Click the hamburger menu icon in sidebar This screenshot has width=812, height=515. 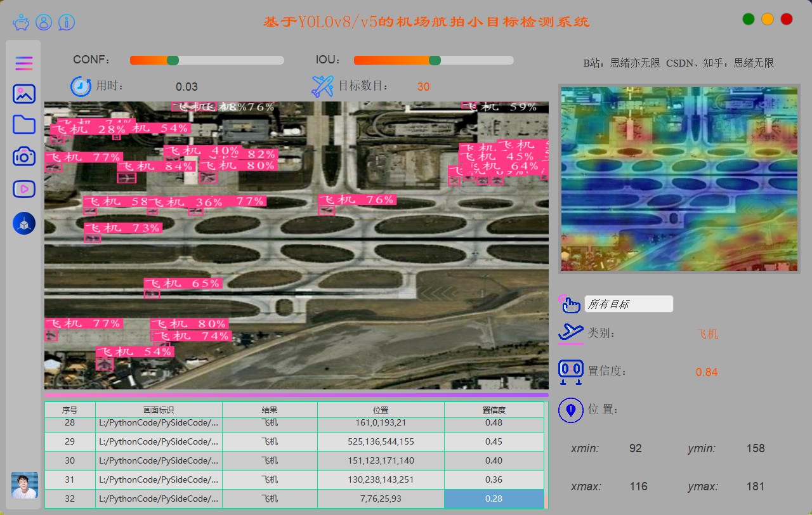pyautogui.click(x=24, y=63)
